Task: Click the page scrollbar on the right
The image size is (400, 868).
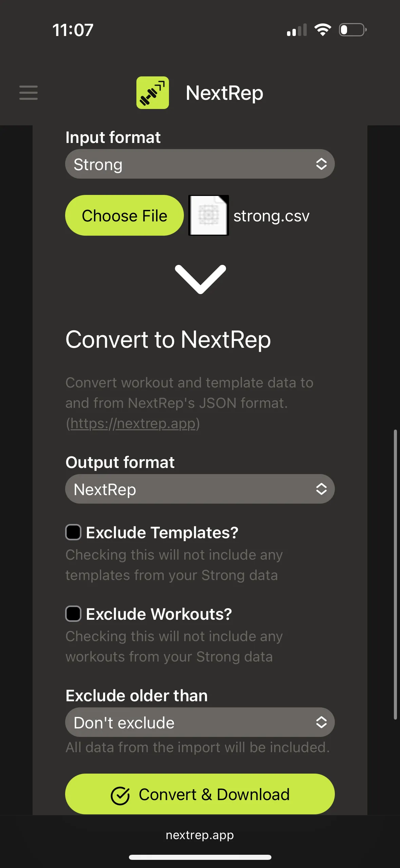Action: coord(395,574)
